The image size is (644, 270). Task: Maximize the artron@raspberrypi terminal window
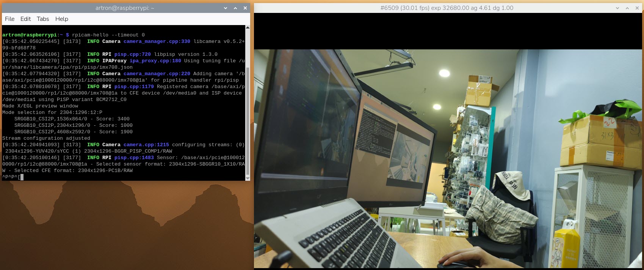(x=235, y=8)
